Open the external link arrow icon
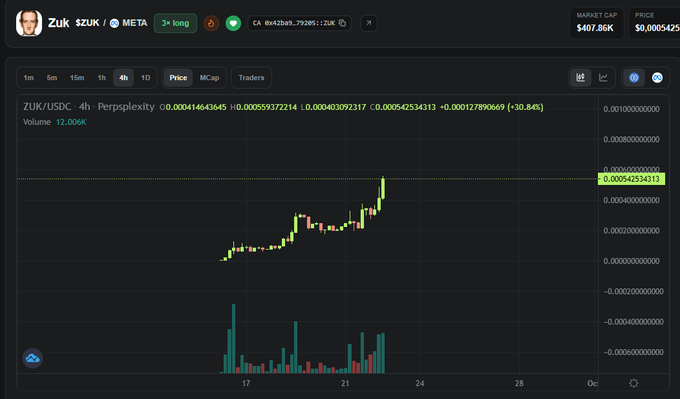The width and height of the screenshot is (680, 399). 369,23
